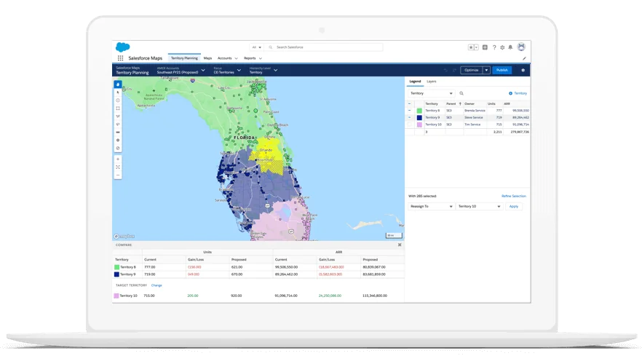This screenshot has width=642, height=364.
Task: Open the Territory 10 target dropdown
Action: [x=479, y=206]
